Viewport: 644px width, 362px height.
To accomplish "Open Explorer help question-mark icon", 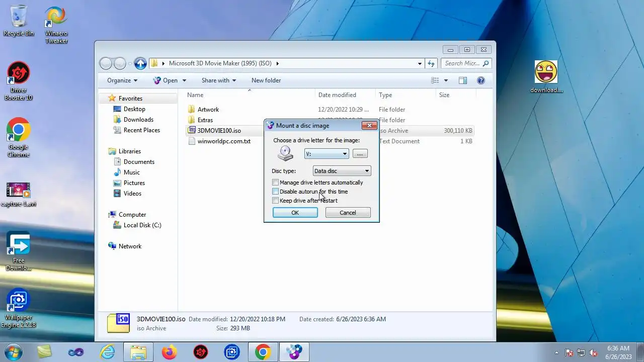I will point(480,80).
